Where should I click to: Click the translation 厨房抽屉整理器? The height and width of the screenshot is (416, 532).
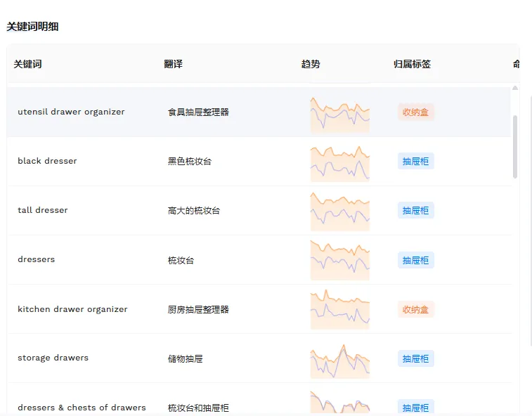[198, 309]
